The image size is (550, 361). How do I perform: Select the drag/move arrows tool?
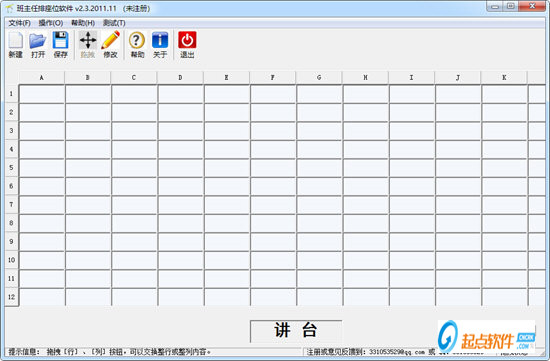coord(88,44)
